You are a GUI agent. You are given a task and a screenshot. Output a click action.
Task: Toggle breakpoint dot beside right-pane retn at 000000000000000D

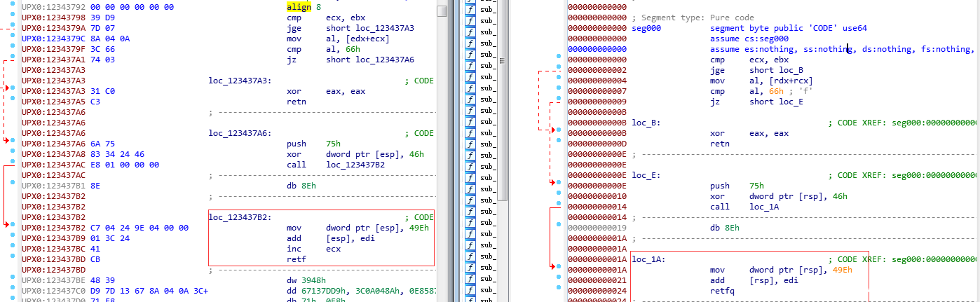[559, 144]
